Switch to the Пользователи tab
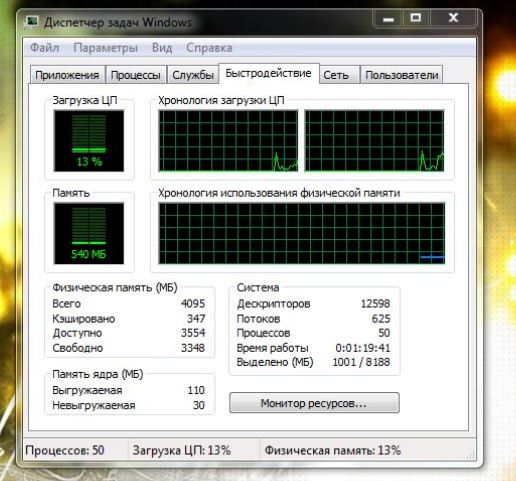This screenshot has height=481, width=516. (x=402, y=75)
